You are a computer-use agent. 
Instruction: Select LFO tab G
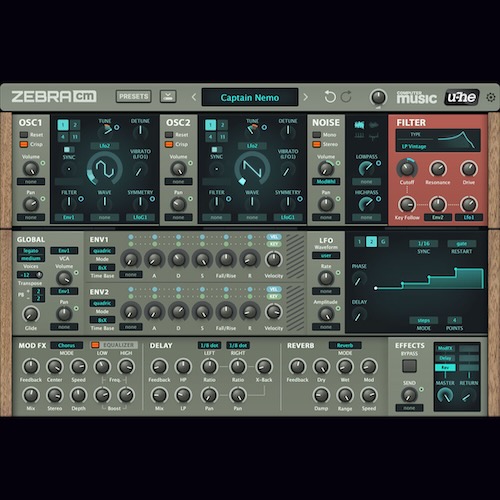pos(383,242)
